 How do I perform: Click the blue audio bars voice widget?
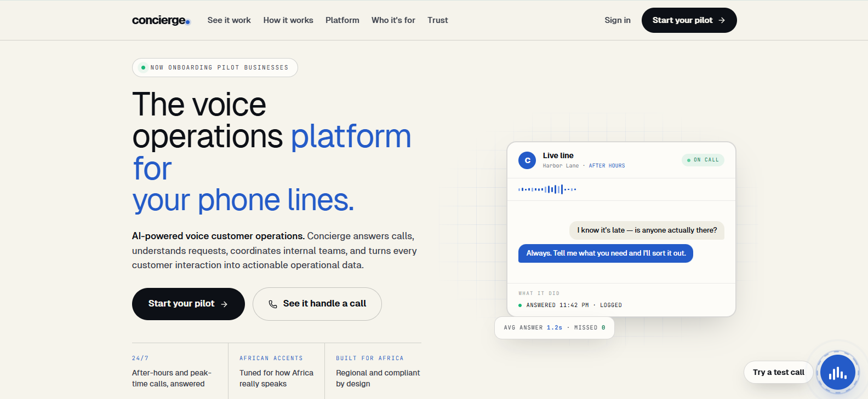click(x=837, y=372)
